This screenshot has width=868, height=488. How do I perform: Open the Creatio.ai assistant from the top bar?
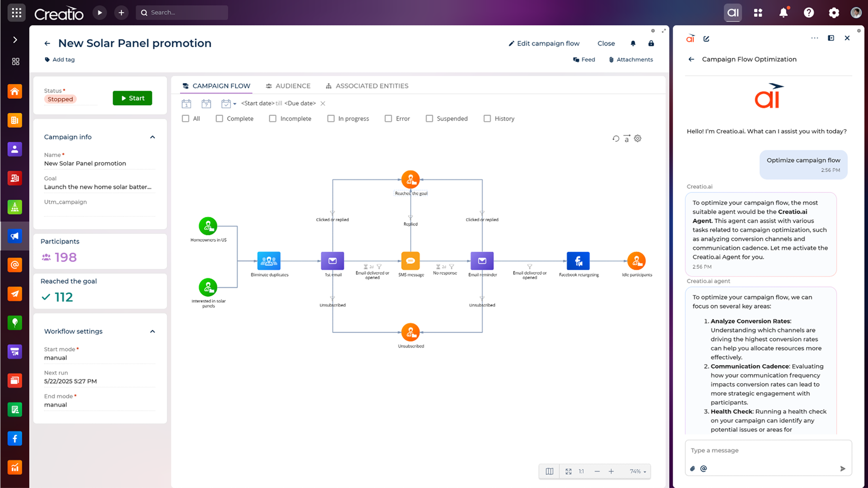733,12
